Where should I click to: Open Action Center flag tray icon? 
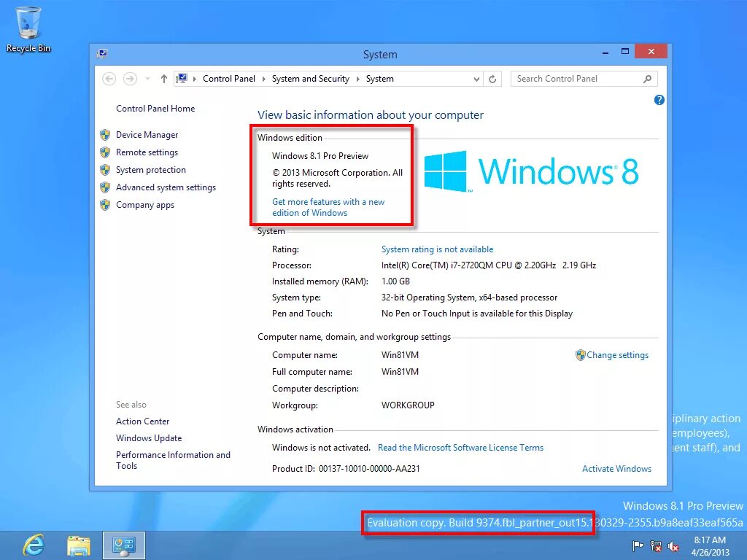638,546
